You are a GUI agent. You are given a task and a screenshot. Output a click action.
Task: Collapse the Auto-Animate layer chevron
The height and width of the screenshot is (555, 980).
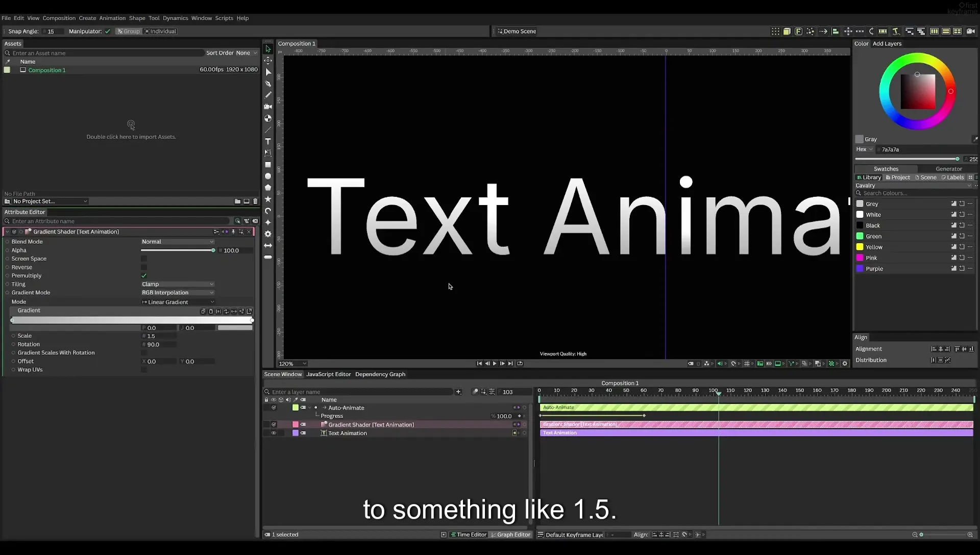click(x=310, y=408)
